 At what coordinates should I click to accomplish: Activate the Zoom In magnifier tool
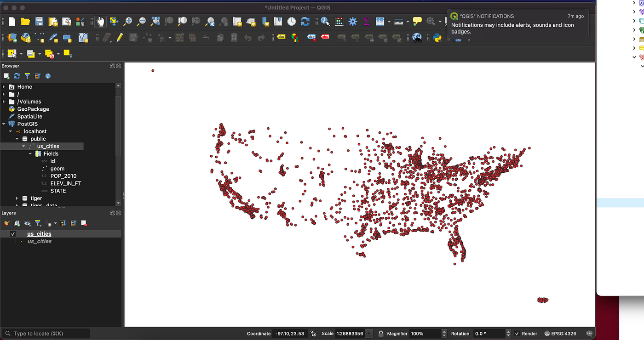tap(128, 22)
